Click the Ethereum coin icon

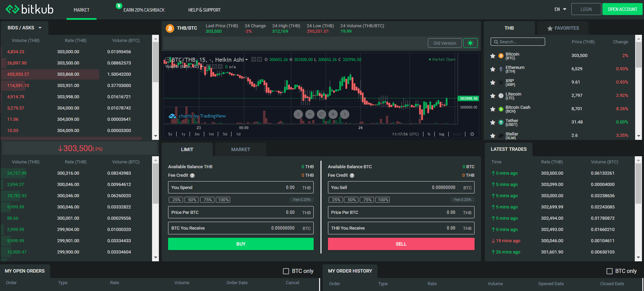(501, 69)
